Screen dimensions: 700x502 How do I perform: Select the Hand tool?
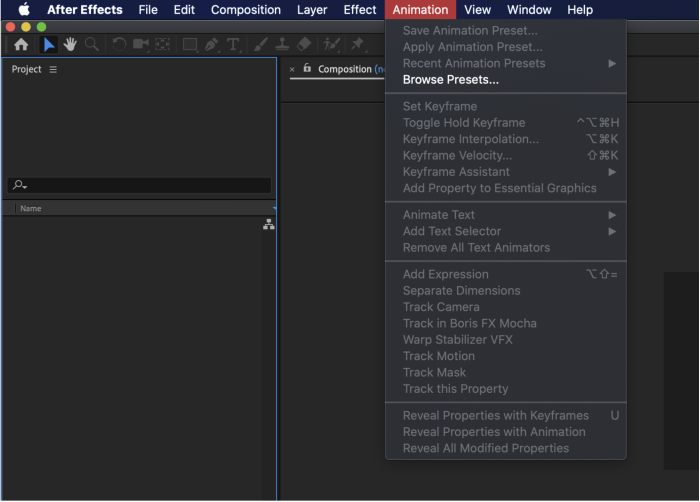[70, 44]
